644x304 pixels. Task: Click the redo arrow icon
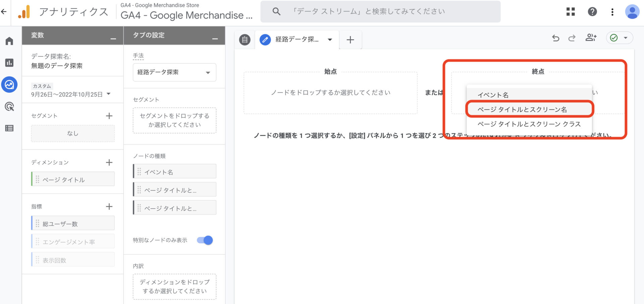click(572, 38)
